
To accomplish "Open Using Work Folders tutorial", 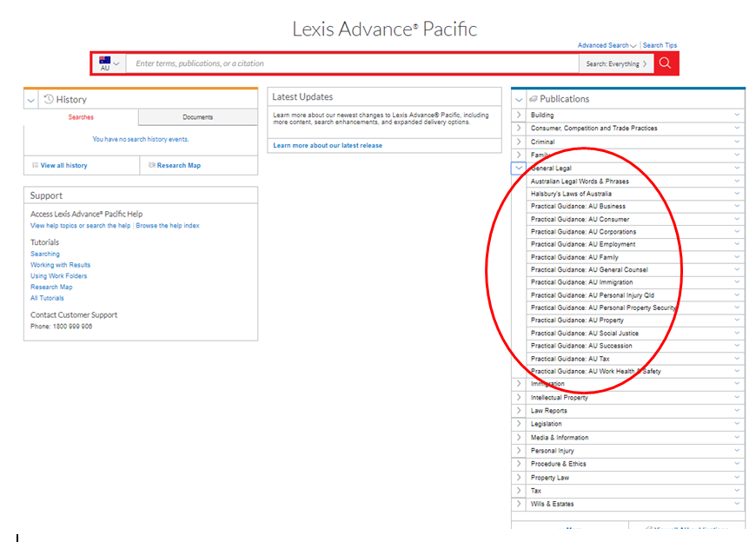I will click(x=59, y=276).
